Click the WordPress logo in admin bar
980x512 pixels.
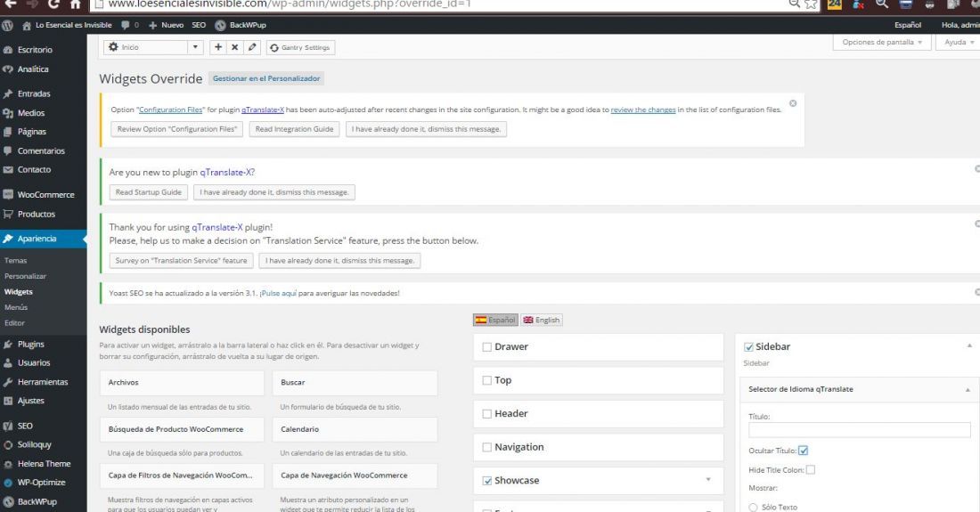pos(7,26)
